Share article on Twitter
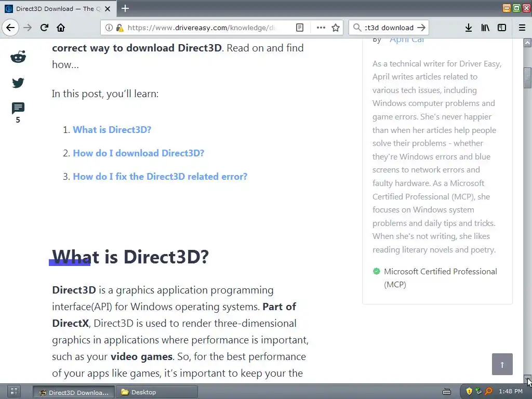The width and height of the screenshot is (532, 399). coord(18,83)
